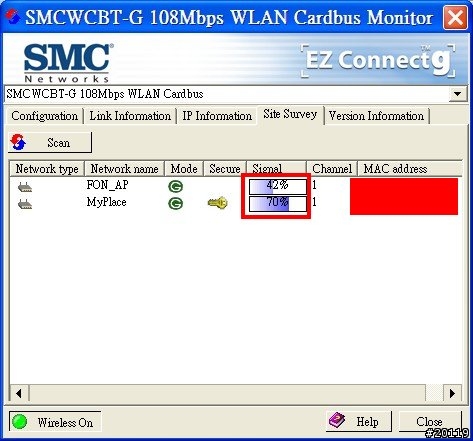Click the right arrow of horizontal scrollbar
473x441 pixels.
coord(452,393)
